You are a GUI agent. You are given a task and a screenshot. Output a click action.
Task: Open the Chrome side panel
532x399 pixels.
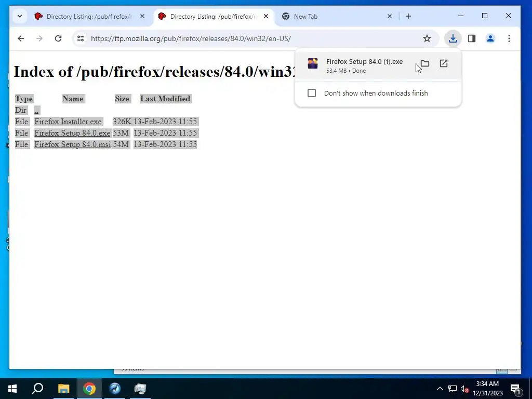coord(472,38)
